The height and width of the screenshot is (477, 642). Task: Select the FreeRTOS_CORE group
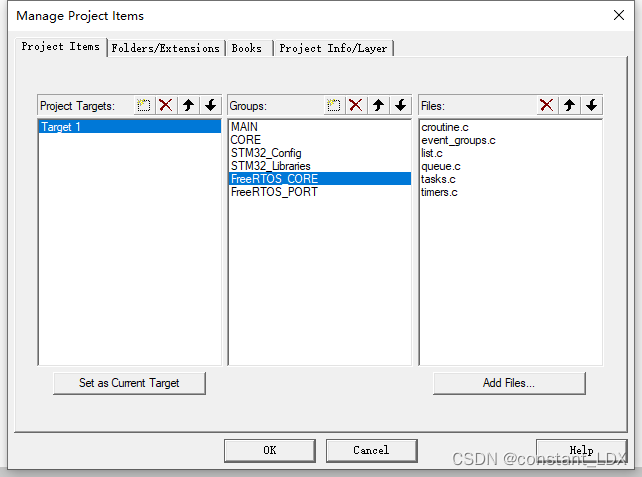320,179
